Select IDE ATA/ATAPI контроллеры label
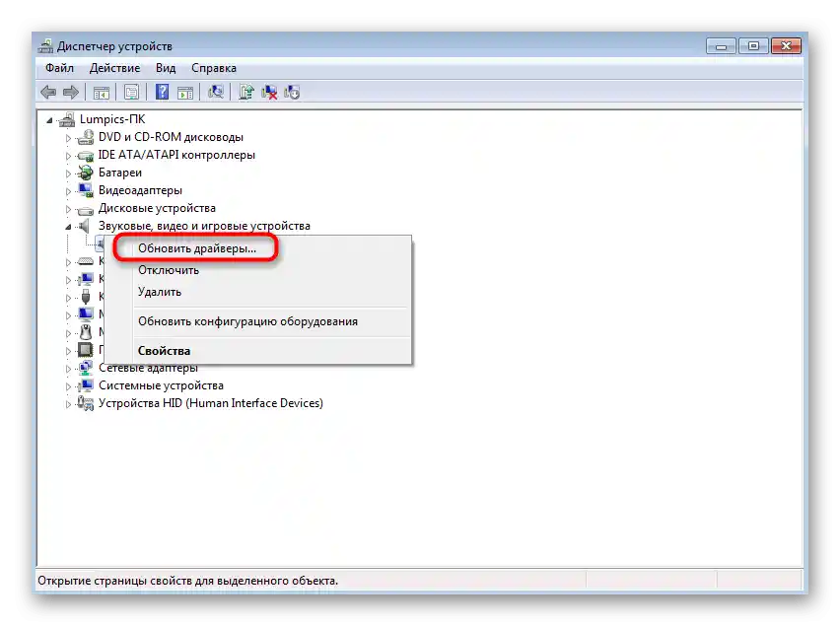The image size is (840, 626). pyautogui.click(x=176, y=155)
